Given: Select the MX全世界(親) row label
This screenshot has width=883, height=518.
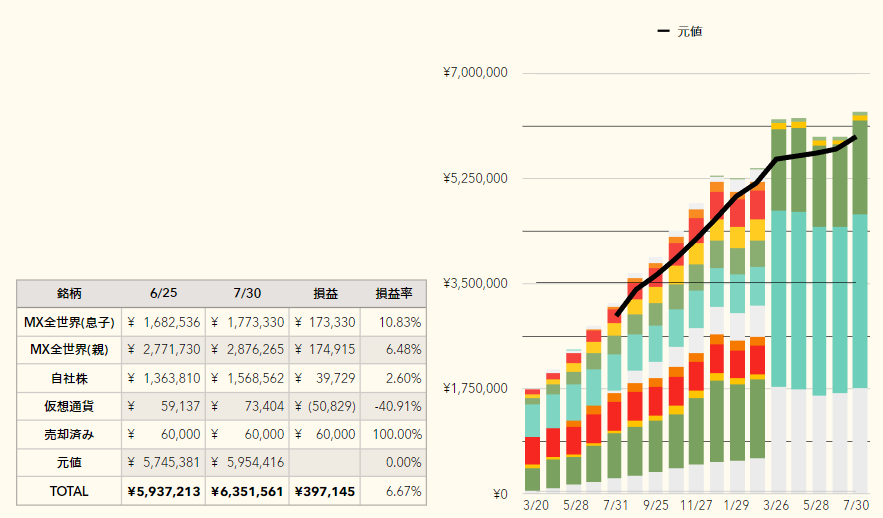Looking at the screenshot, I should 69,350.
